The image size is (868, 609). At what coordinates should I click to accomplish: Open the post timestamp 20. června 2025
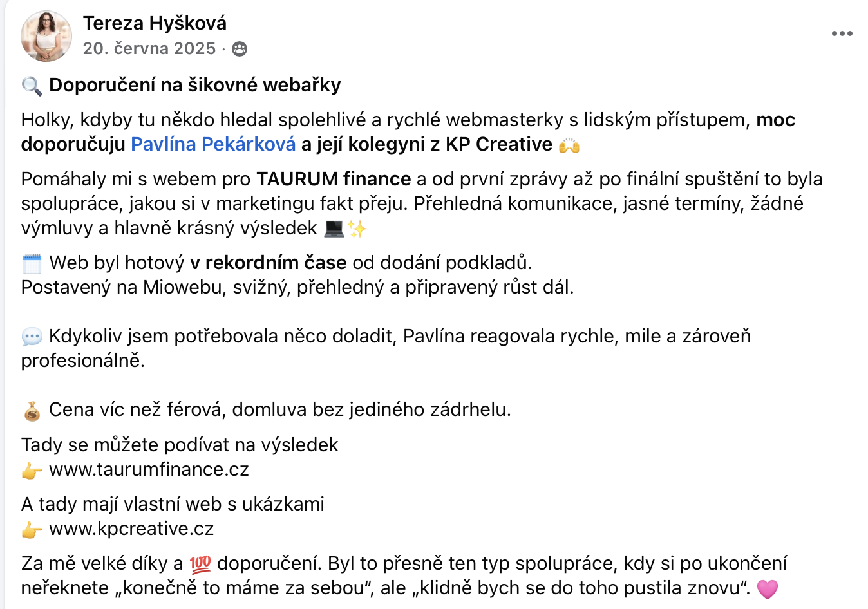(x=149, y=48)
